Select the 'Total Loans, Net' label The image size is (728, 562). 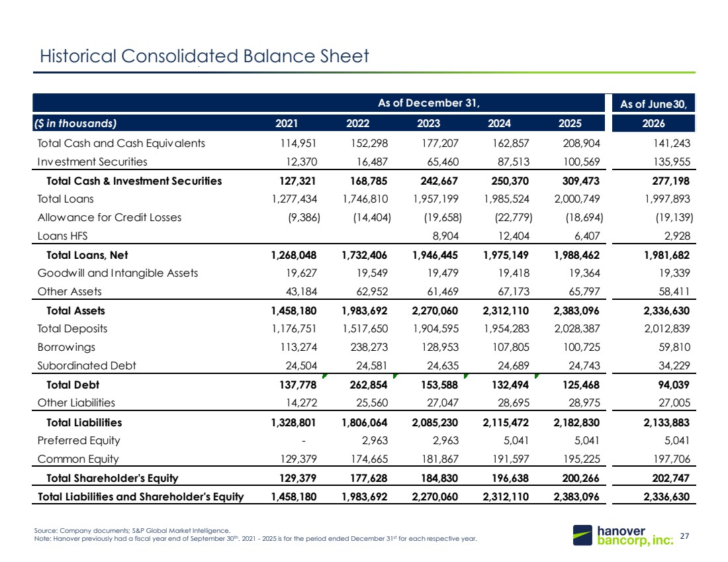[87, 256]
